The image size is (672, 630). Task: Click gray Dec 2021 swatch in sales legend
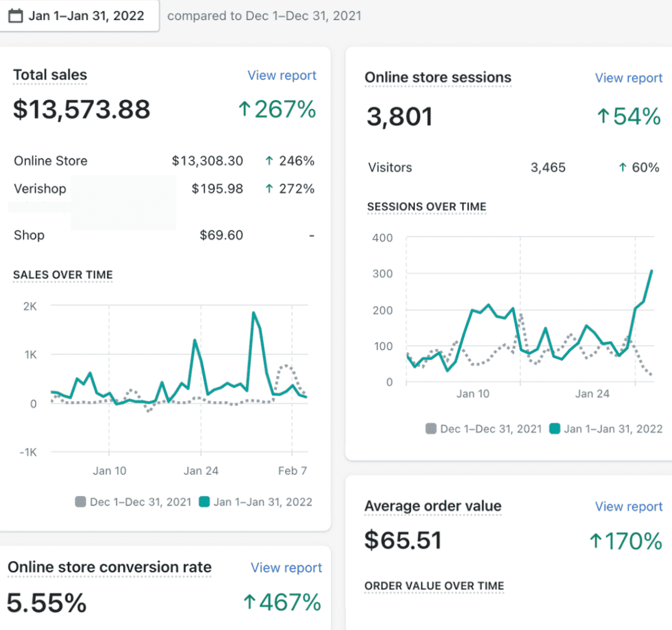[x=80, y=501]
